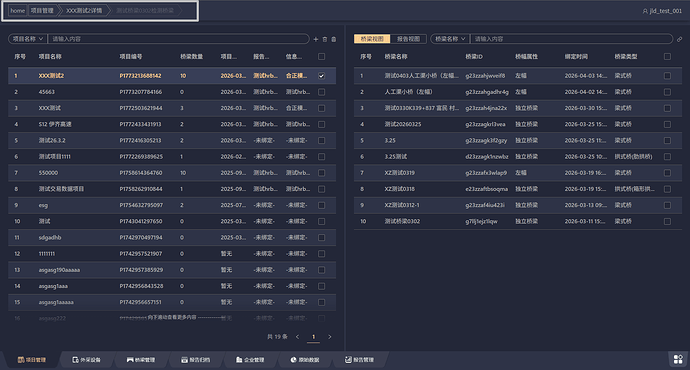Select page number 1 in pagination
This screenshot has width=690, height=370.
coord(313,337)
